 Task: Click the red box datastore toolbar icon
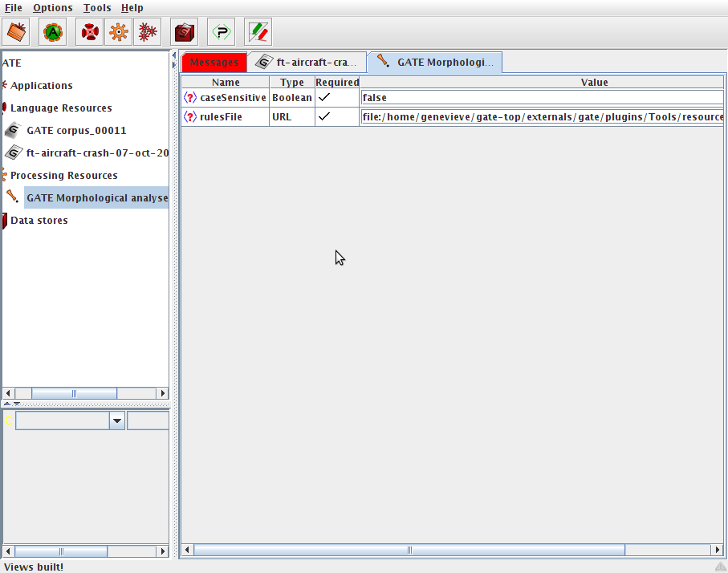pyautogui.click(x=185, y=32)
